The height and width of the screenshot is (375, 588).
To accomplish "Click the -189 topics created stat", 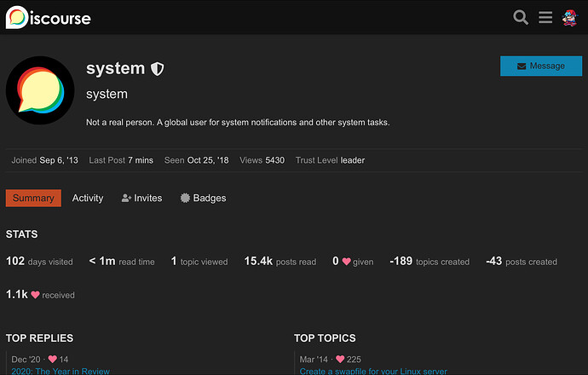I will pos(429,262).
